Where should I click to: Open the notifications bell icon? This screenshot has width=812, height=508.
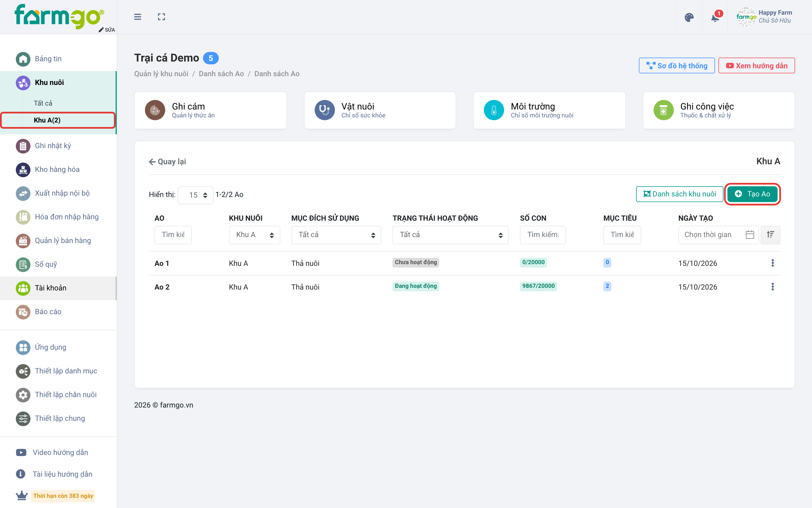715,17
